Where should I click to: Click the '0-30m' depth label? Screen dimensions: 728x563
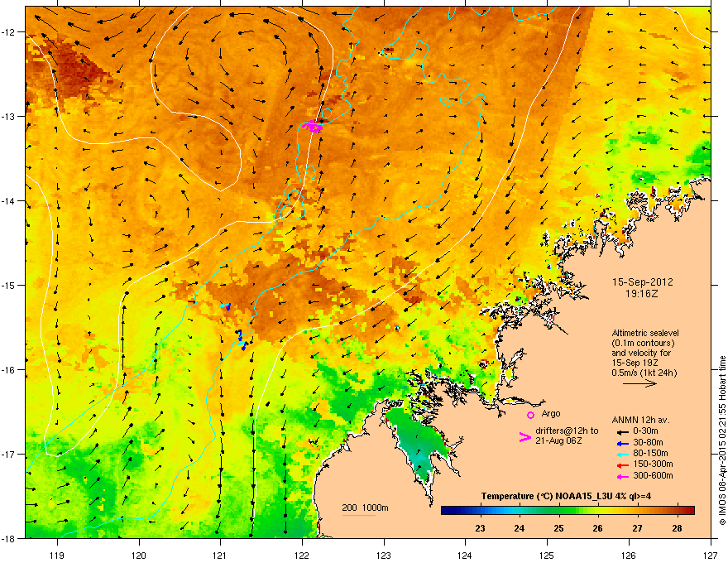[645, 431]
